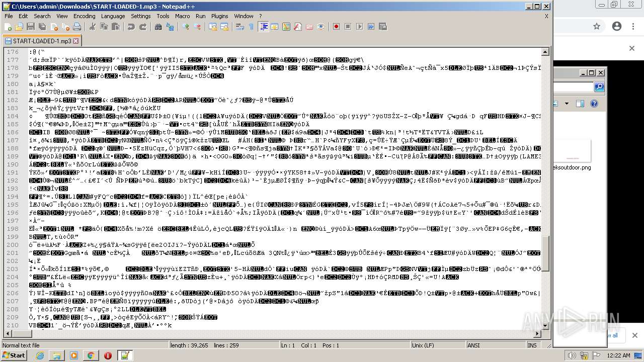644x362 pixels.
Task: Bookmark the page with Chrome star icon
Action: tap(597, 26)
